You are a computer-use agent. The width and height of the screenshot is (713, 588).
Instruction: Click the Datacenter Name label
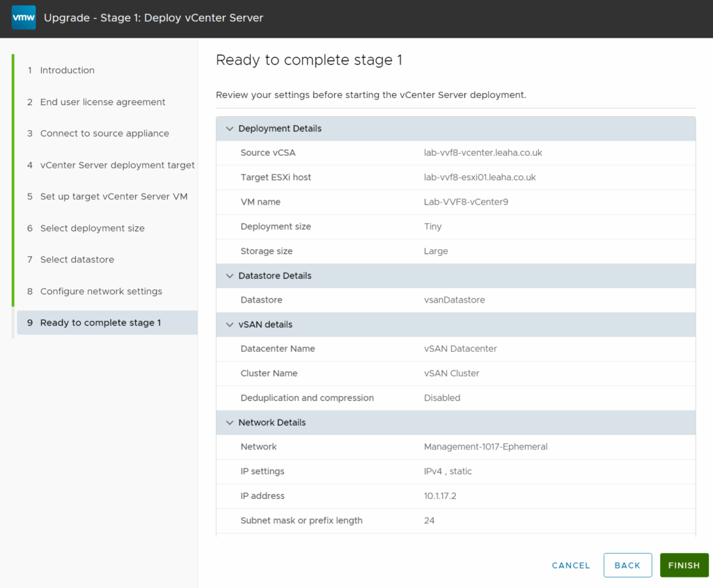click(x=277, y=349)
